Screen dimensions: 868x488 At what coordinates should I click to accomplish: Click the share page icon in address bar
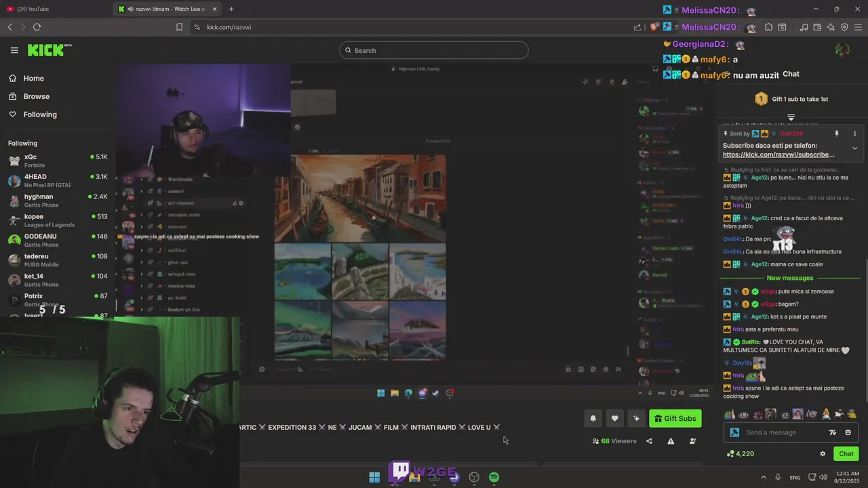637,27
